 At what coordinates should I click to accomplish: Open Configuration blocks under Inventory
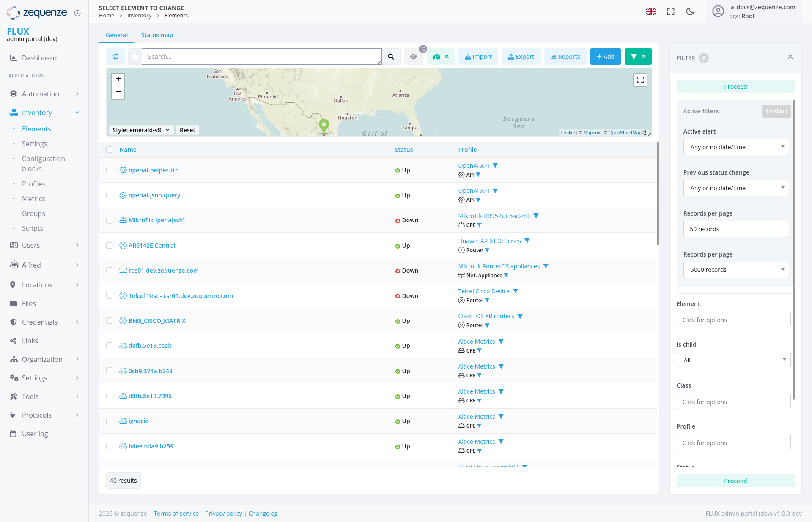pyautogui.click(x=44, y=164)
